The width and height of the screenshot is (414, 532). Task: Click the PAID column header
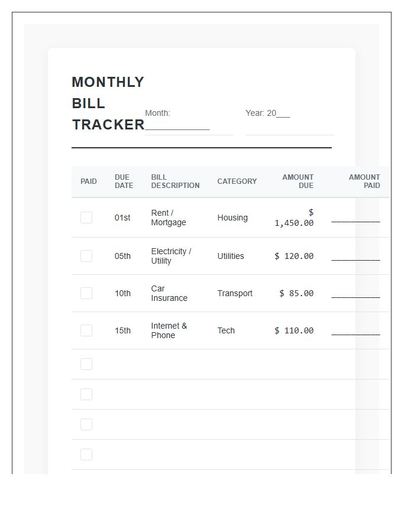point(89,181)
